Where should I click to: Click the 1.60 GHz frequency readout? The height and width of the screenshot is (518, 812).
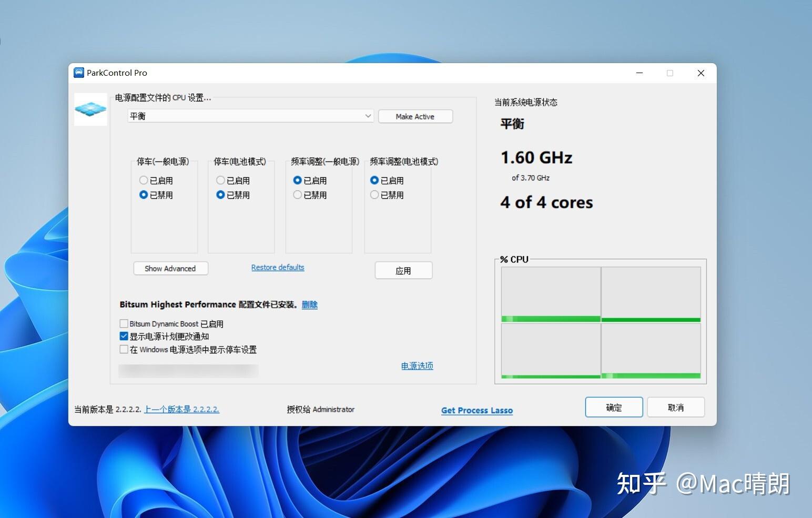click(536, 158)
